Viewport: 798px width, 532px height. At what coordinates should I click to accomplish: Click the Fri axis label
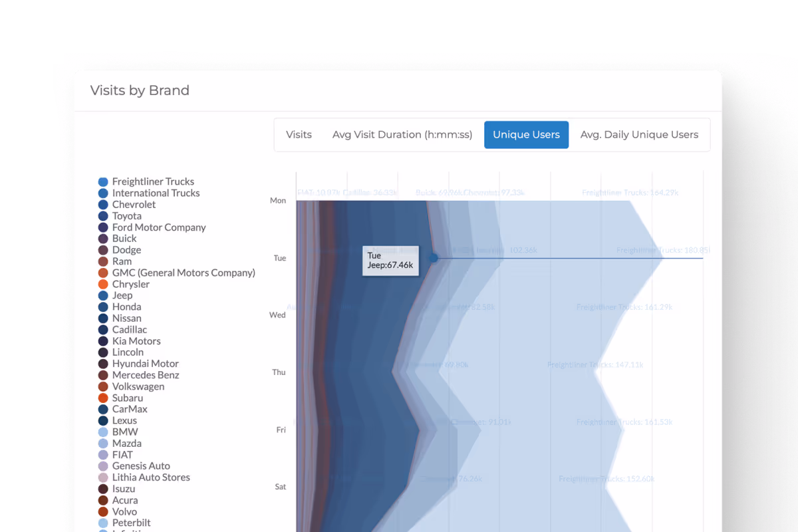click(x=281, y=430)
